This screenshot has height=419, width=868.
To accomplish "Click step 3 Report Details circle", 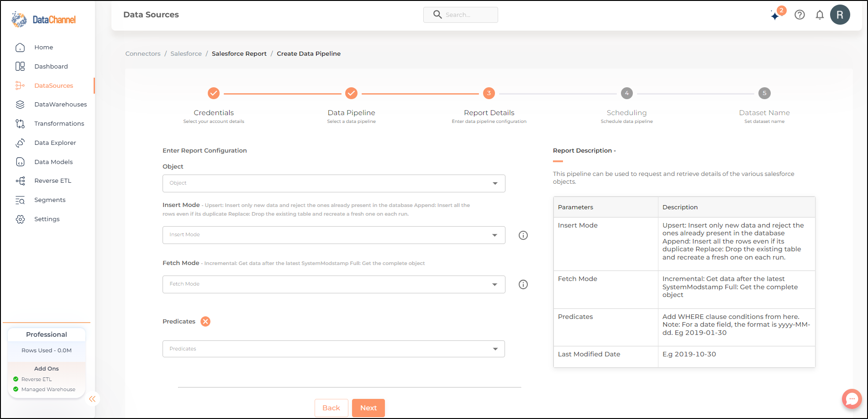I will pos(489,93).
